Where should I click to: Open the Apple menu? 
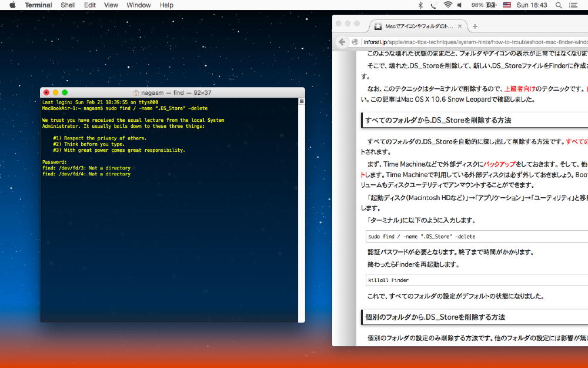coord(12,5)
